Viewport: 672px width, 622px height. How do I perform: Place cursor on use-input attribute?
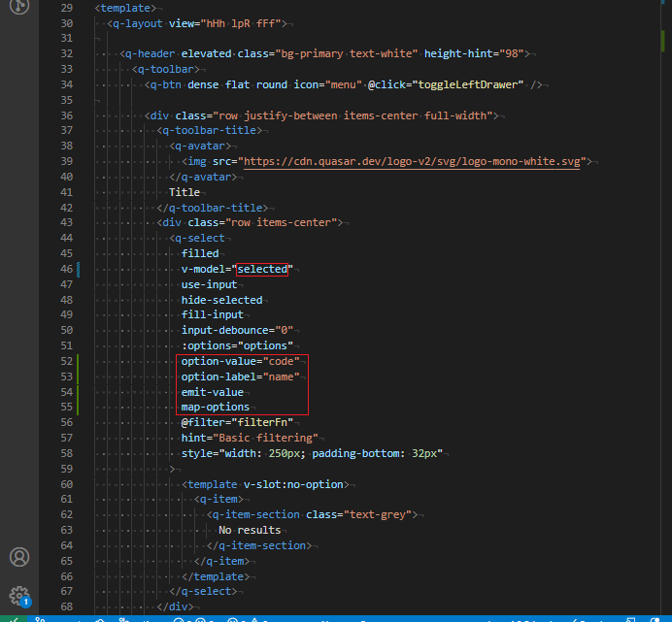209,285
